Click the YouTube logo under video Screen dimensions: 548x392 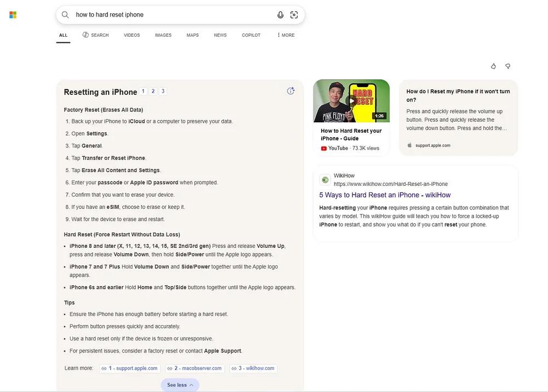[324, 148]
